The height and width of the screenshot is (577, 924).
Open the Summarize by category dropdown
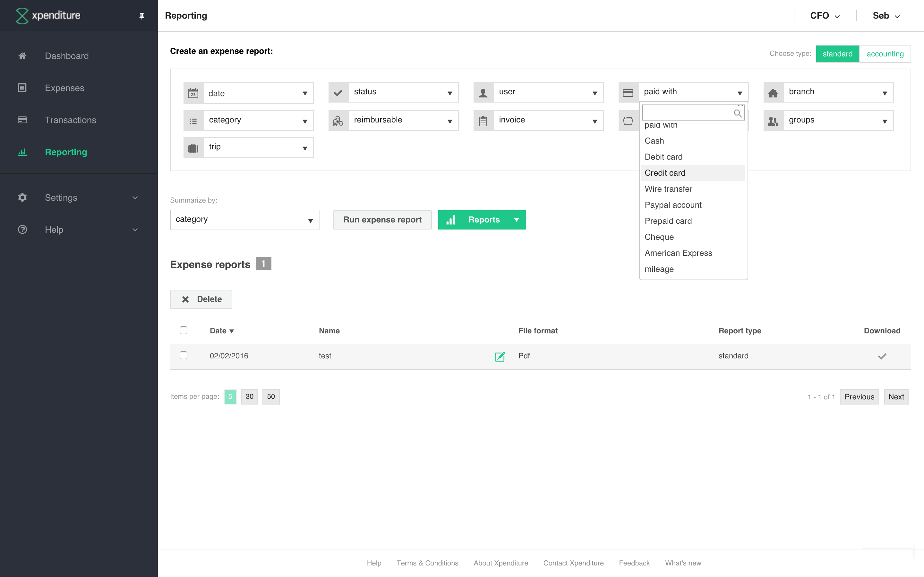244,220
